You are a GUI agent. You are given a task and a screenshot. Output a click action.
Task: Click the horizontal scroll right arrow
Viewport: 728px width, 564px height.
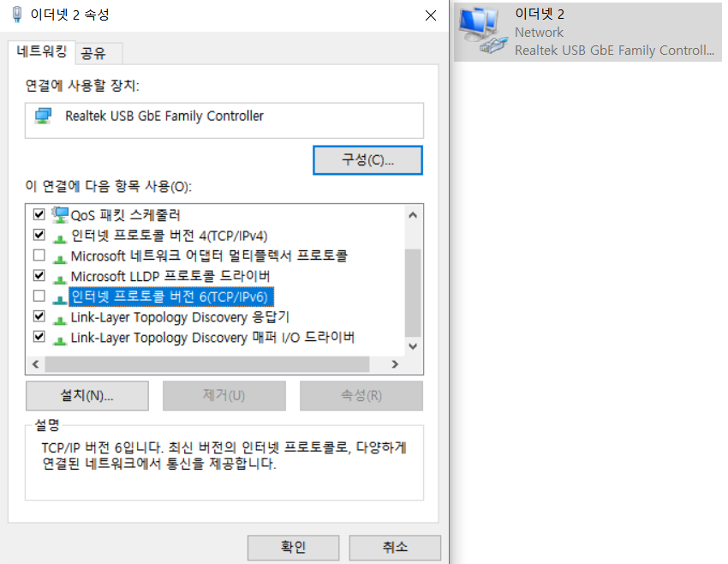tap(395, 364)
